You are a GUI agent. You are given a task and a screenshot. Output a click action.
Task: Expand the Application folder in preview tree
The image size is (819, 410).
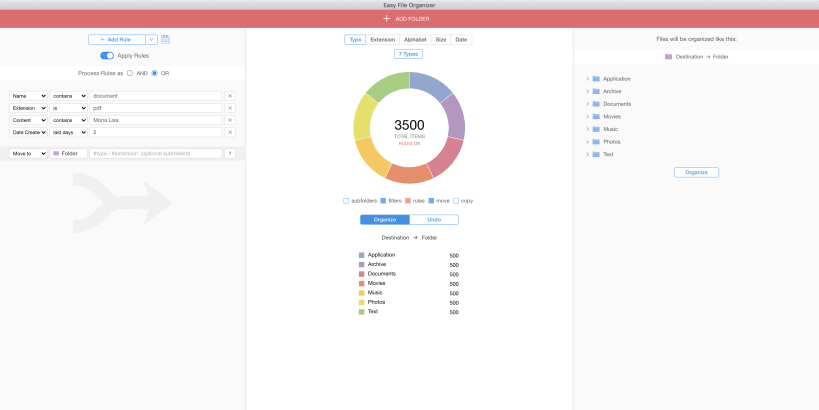click(x=587, y=79)
